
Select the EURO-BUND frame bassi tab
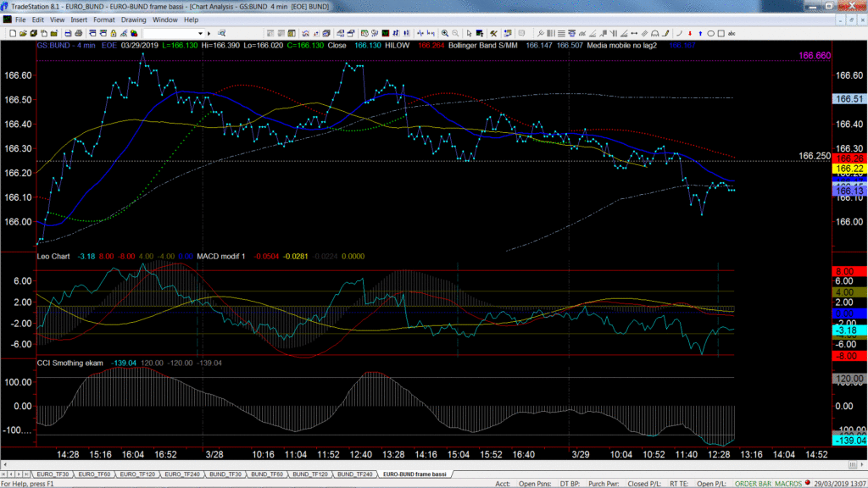click(415, 474)
